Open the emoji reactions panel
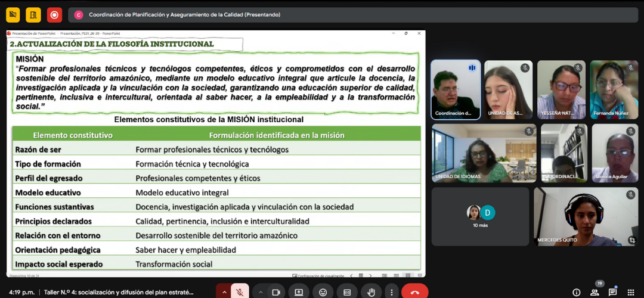The width and height of the screenshot is (644, 298). (x=323, y=292)
